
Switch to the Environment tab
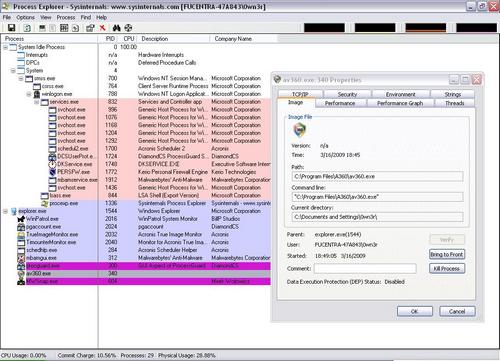click(x=401, y=94)
